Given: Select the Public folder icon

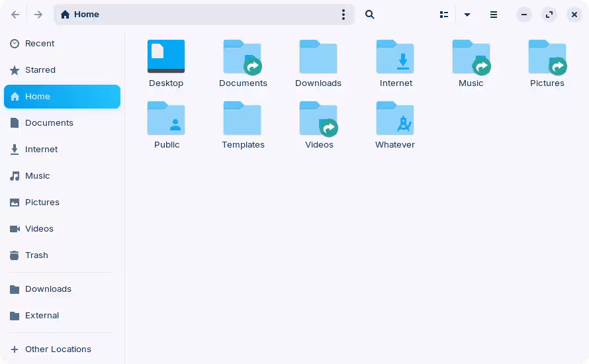Looking at the screenshot, I should (x=166, y=119).
